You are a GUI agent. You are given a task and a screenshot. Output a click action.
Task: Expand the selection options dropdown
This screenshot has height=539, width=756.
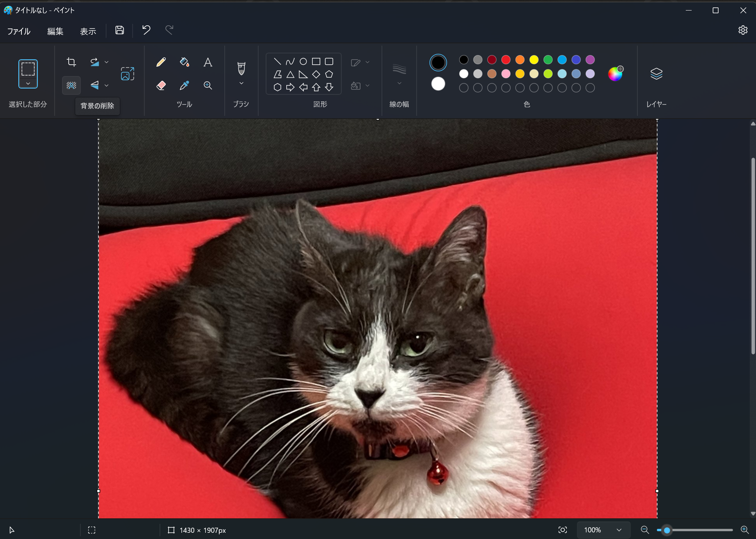coord(28,83)
